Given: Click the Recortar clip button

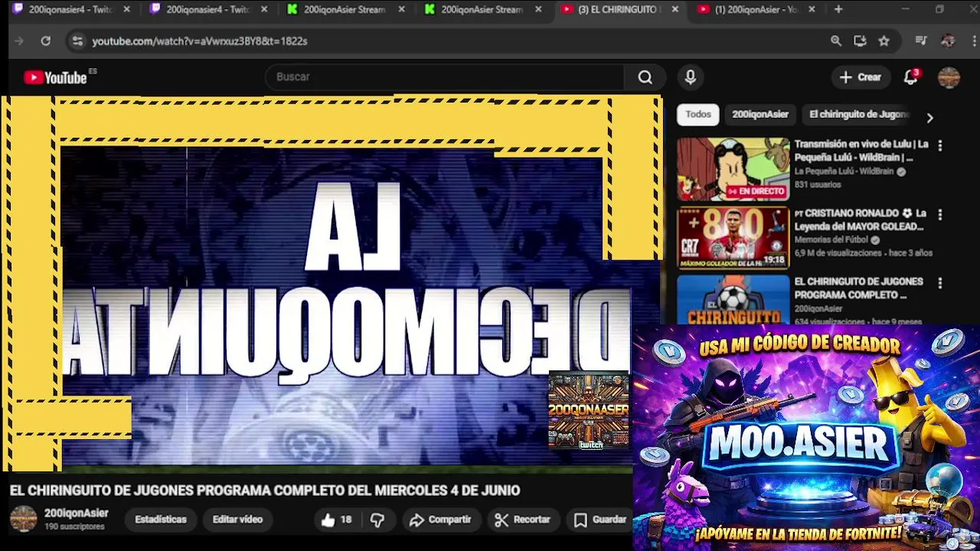Looking at the screenshot, I should (x=522, y=520).
